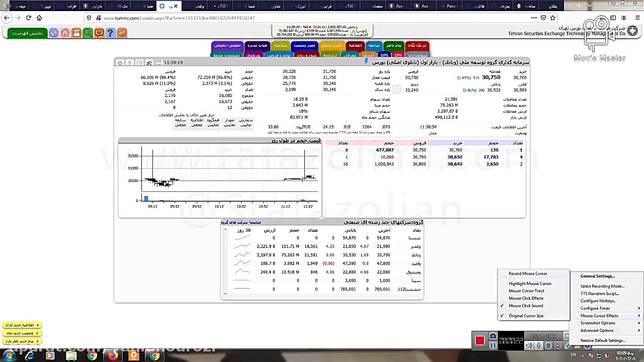Uncheck Original Cursor Size
This screenshot has width=644, height=362.
[x=526, y=316]
